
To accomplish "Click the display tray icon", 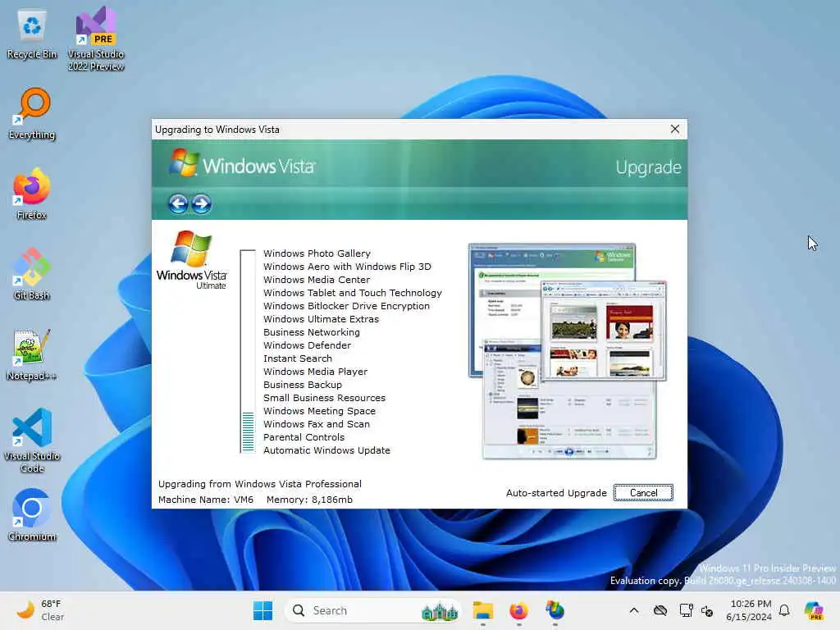I will (x=686, y=610).
